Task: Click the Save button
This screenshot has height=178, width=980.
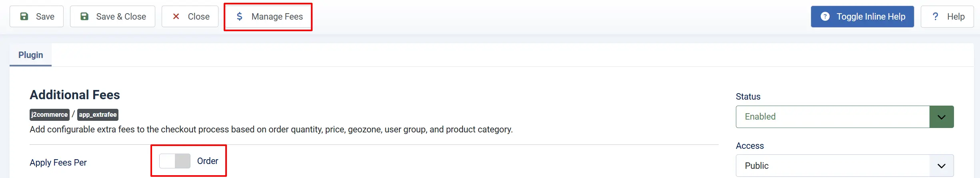Action: coord(36,16)
